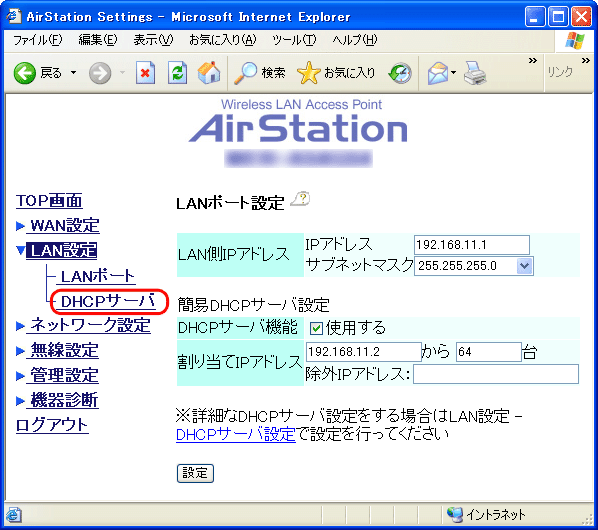Viewport: 598px width, 530px height.
Task: Open the ツール(T) menu
Action: pos(294,40)
